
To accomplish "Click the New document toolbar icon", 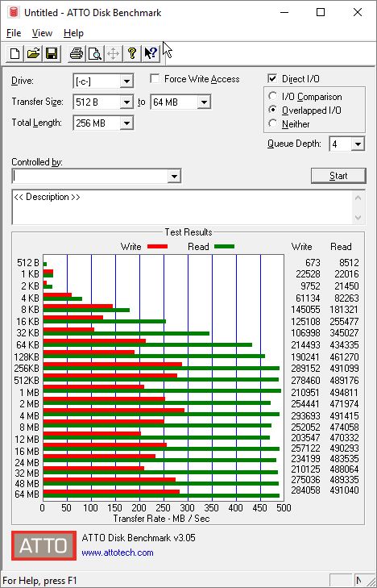I will coord(14,53).
